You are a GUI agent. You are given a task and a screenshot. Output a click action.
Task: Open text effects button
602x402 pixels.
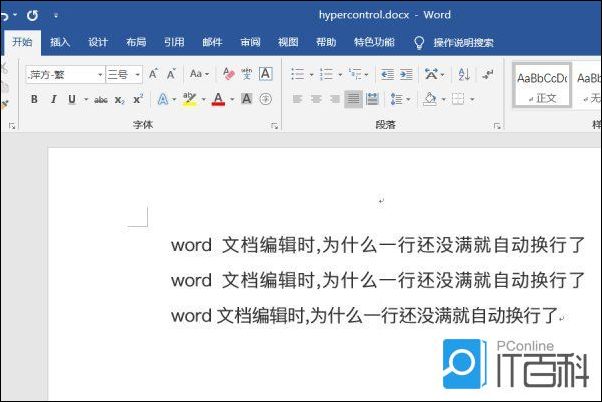pos(163,99)
